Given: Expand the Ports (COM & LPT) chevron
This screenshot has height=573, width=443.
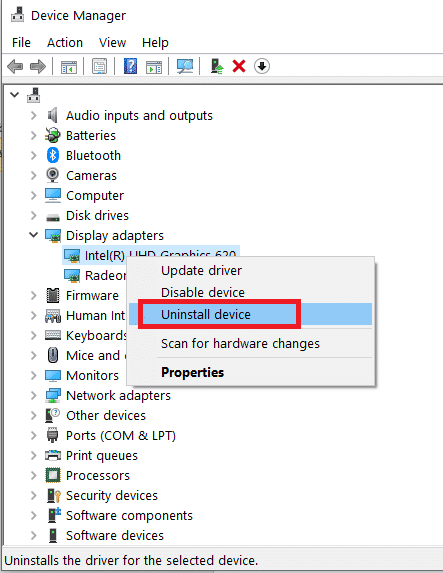Looking at the screenshot, I should pyautogui.click(x=34, y=436).
